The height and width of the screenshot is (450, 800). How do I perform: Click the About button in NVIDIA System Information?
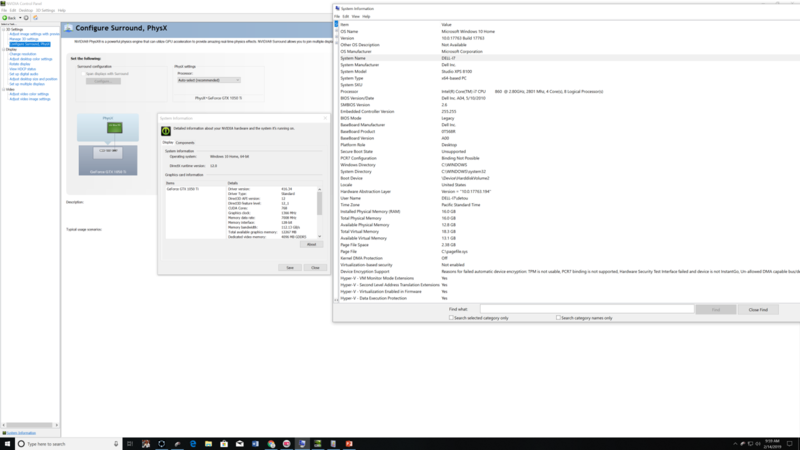[311, 244]
